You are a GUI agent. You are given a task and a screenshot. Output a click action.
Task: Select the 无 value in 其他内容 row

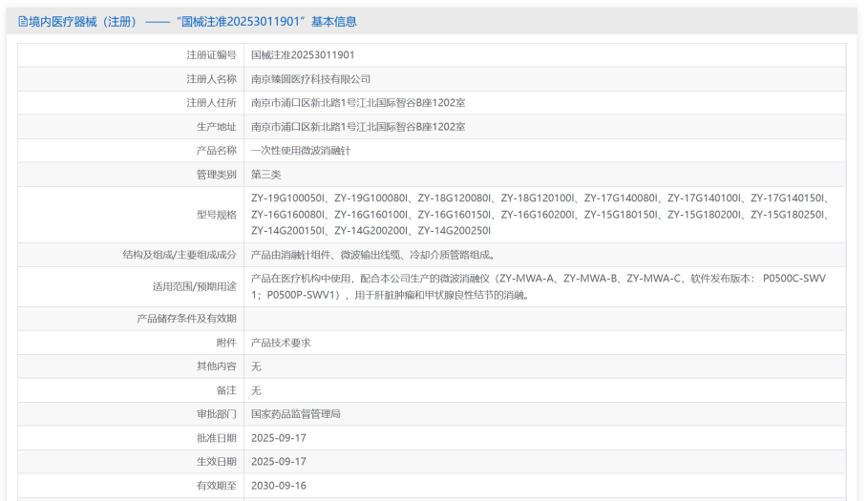tap(256, 366)
